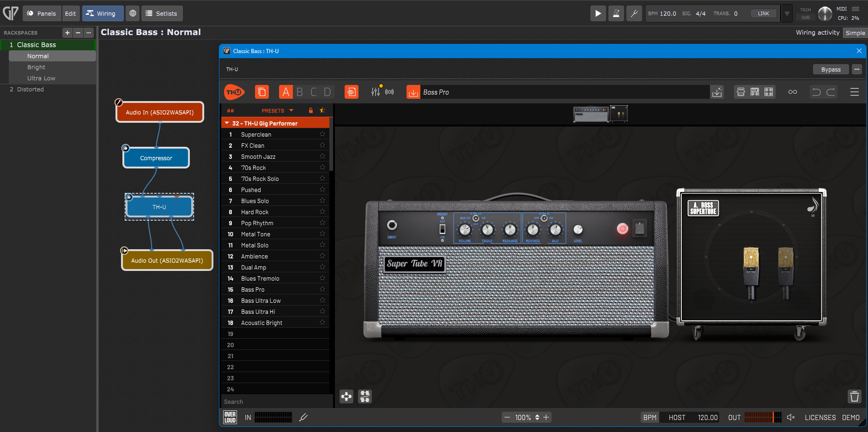
Task: Select the Ultra Low variation
Action: coord(52,78)
